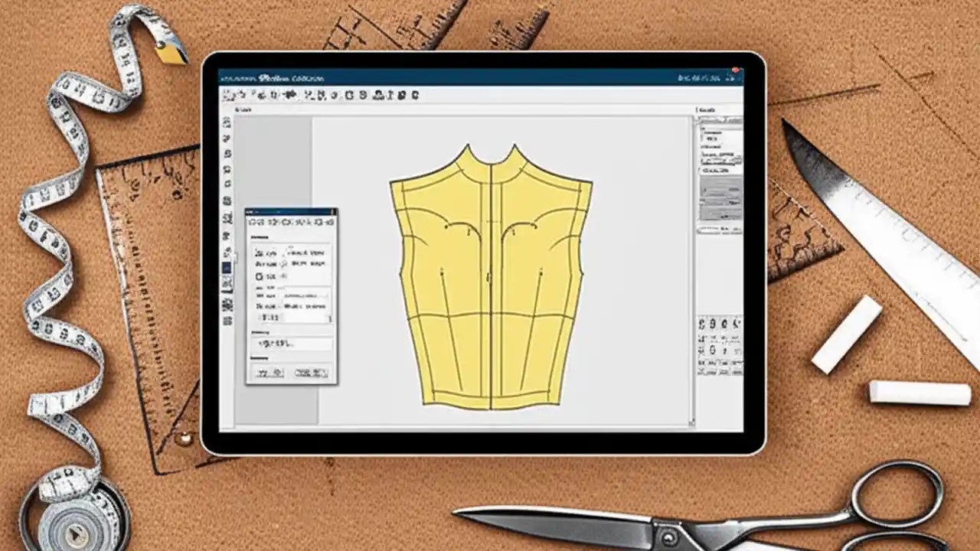980x551 pixels.
Task: Activate the highlighted blue tool in left toolbar
Action: click(227, 268)
